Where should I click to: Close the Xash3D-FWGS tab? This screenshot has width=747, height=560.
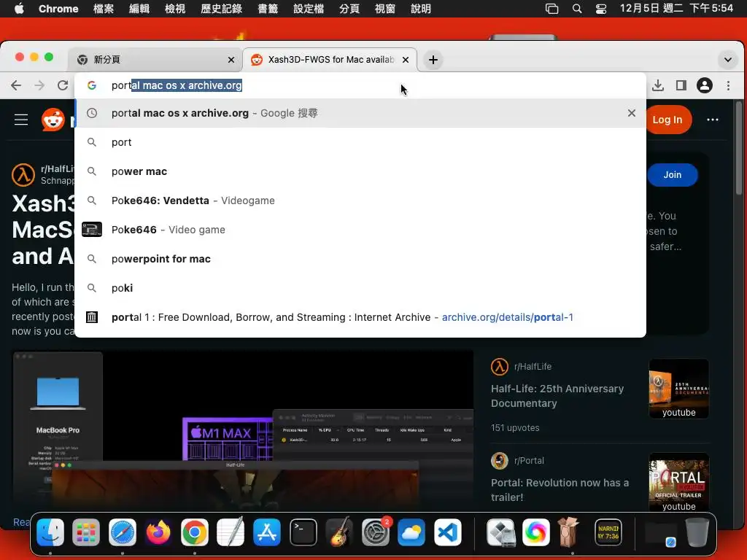click(406, 60)
